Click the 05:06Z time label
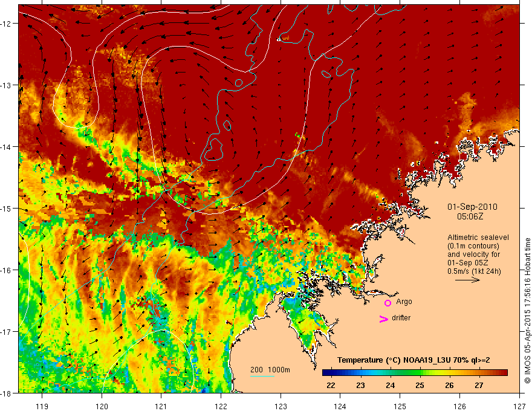This screenshot has width=532, height=411. point(470,216)
